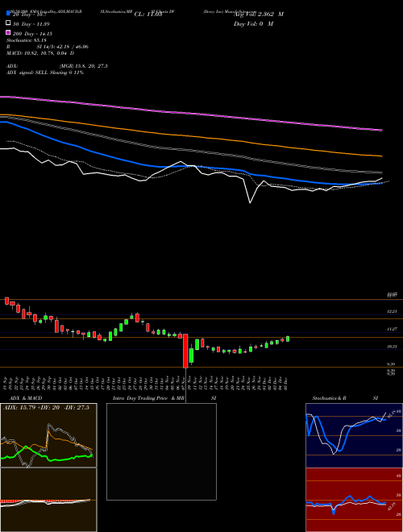Click the 11.27 price axis label

(x=392, y=329)
